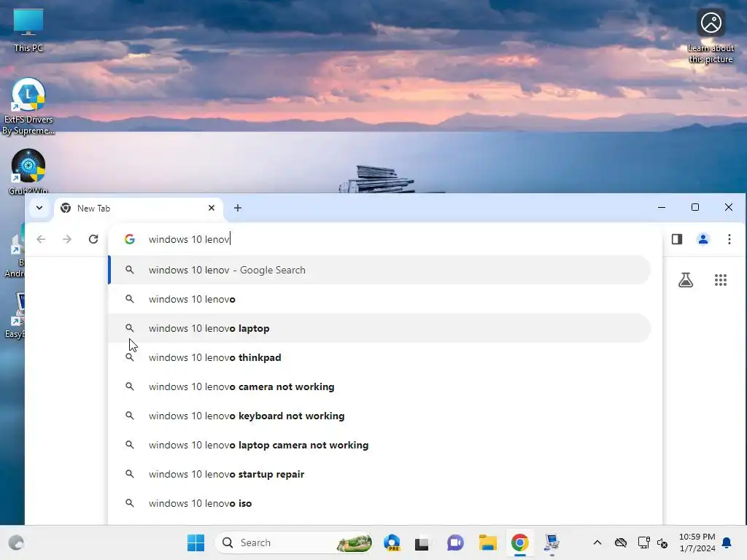This screenshot has width=747, height=560.
Task: Click the taskbar Search box
Action: [x=293, y=542]
